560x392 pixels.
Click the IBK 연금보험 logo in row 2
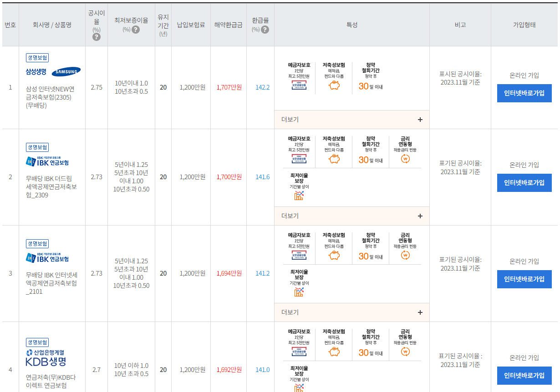pos(47,161)
